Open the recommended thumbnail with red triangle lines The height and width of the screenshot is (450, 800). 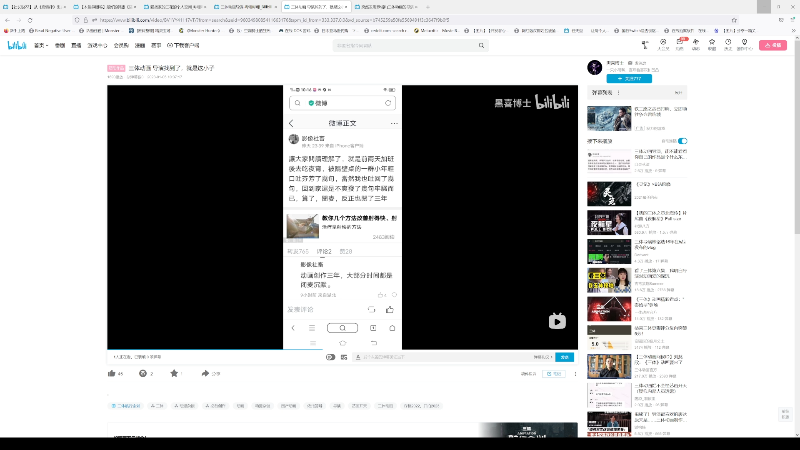(609, 309)
